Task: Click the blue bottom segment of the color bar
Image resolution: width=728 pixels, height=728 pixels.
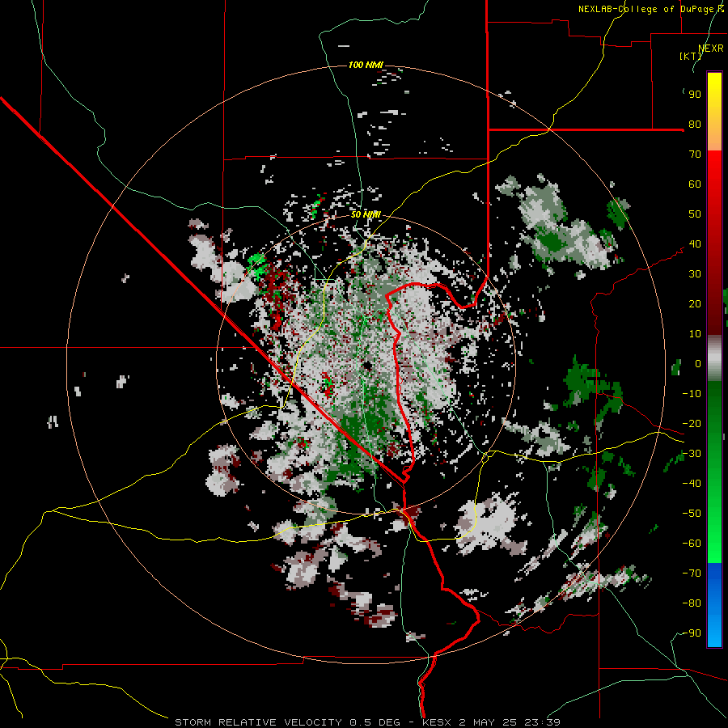Action: coord(714,605)
